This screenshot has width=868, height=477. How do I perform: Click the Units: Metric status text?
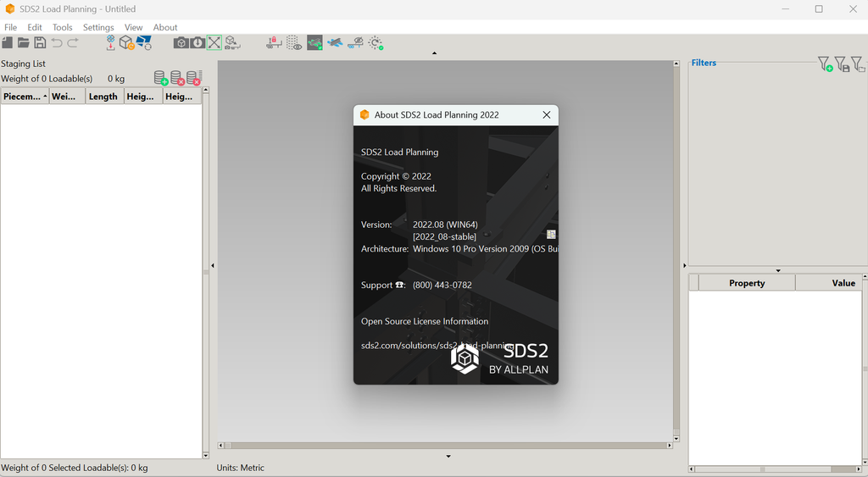click(x=240, y=468)
